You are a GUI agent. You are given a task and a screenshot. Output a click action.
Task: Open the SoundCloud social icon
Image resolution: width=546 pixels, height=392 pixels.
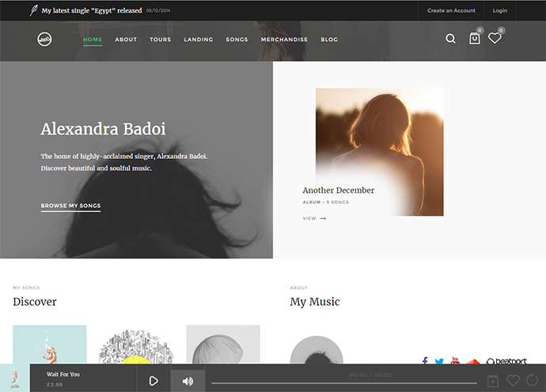[x=472, y=362]
